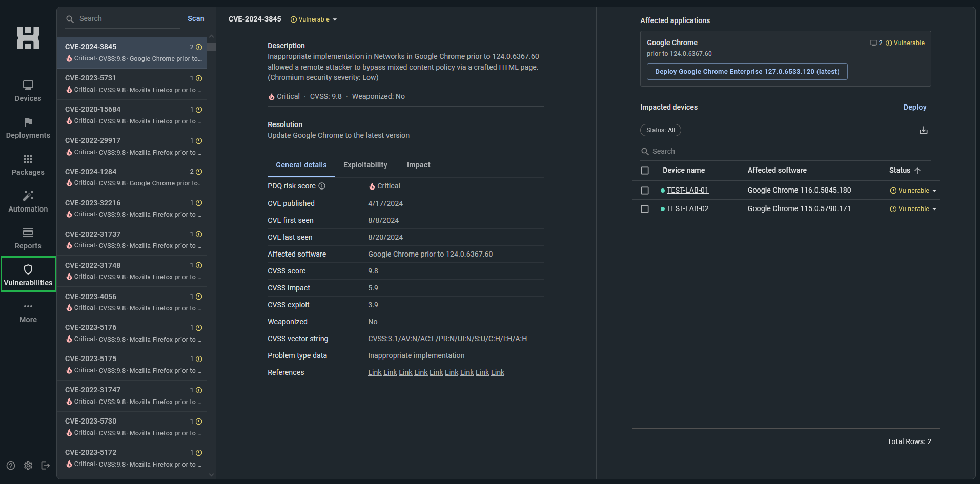Select CVE-2024-1284 in the list

[x=132, y=178]
